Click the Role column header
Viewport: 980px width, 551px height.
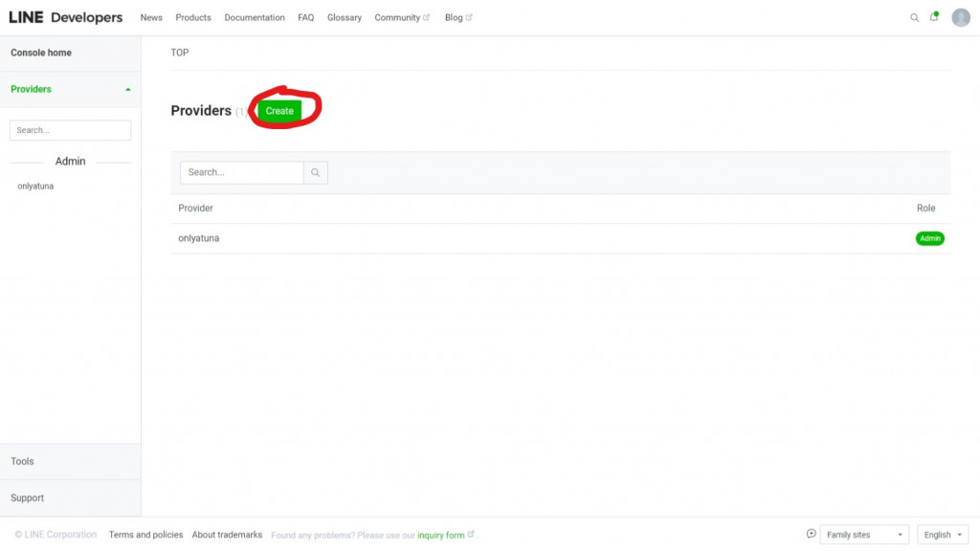926,208
